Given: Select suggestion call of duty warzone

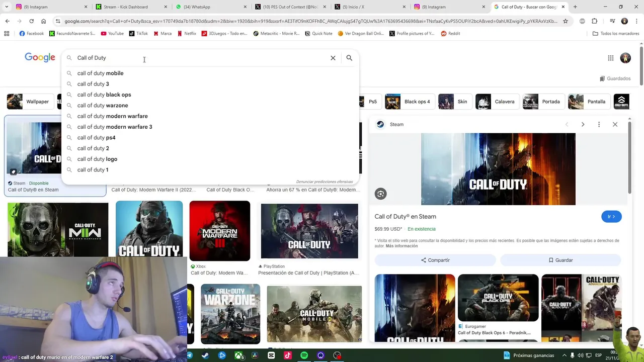Looking at the screenshot, I should pyautogui.click(x=210, y=106).
